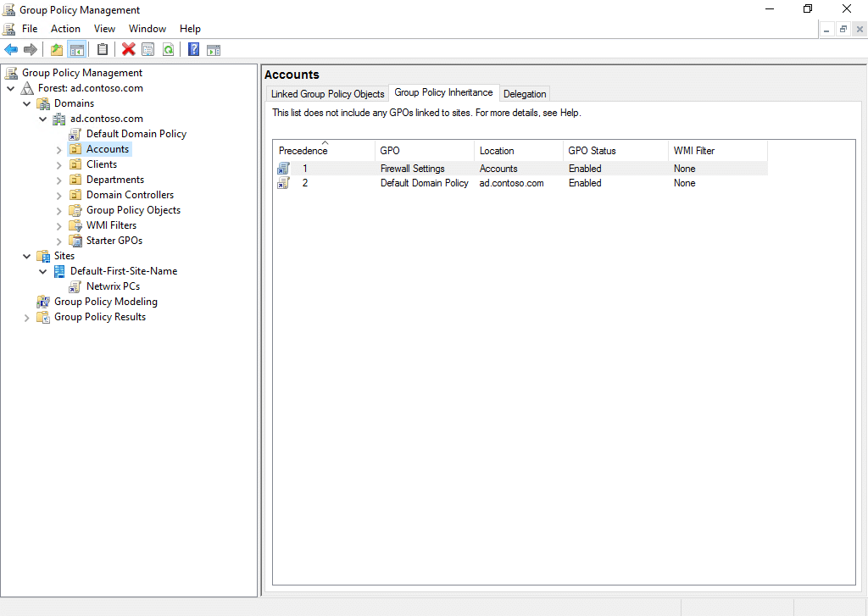
Task: Expand the Group Policy Results node
Action: coord(26,318)
